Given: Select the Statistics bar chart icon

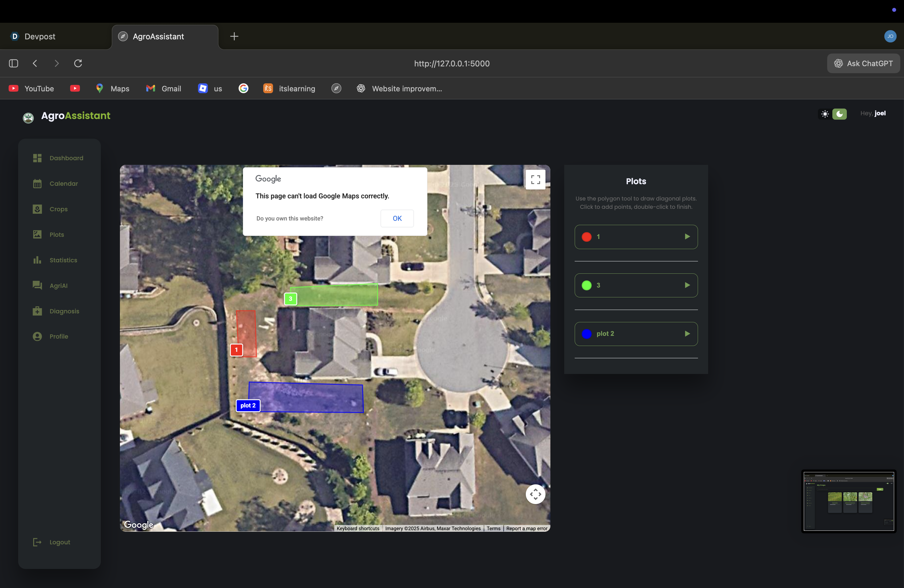Looking at the screenshot, I should point(37,260).
